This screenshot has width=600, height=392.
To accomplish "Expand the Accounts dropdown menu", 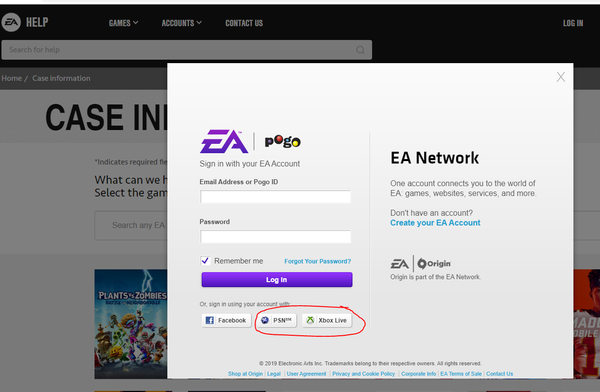I will coord(181,23).
